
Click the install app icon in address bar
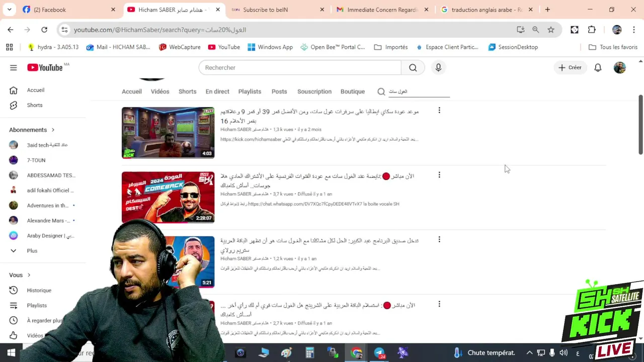[521, 30]
